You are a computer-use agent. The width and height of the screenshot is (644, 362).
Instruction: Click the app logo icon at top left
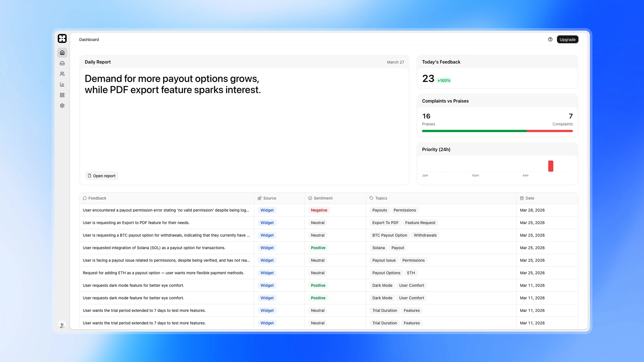click(x=62, y=38)
